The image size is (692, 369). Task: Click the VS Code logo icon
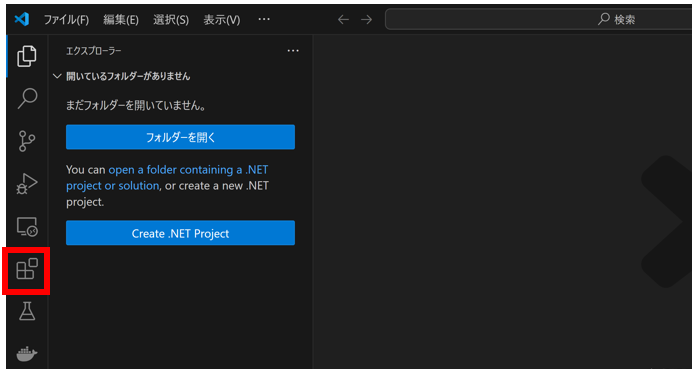pos(22,19)
